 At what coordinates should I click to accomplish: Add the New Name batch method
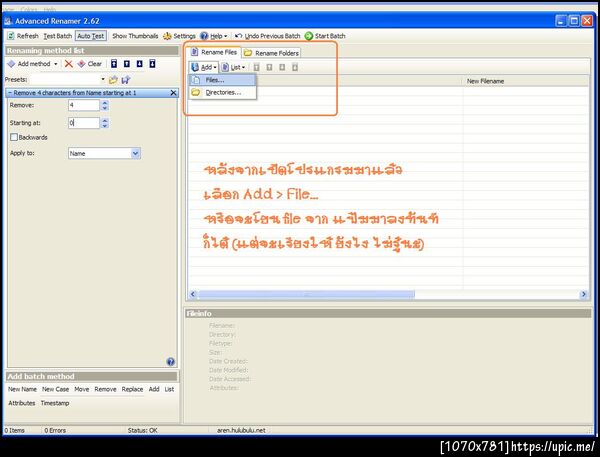23,389
